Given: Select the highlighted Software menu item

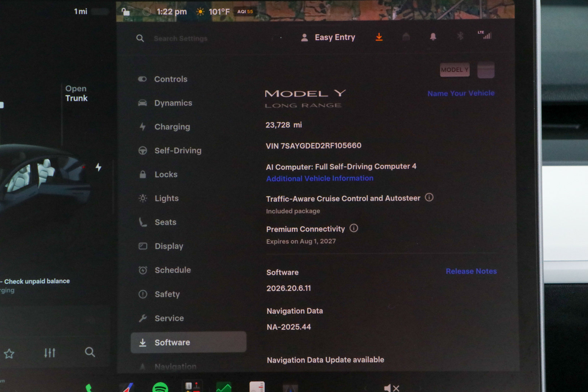Looking at the screenshot, I should pos(189,342).
